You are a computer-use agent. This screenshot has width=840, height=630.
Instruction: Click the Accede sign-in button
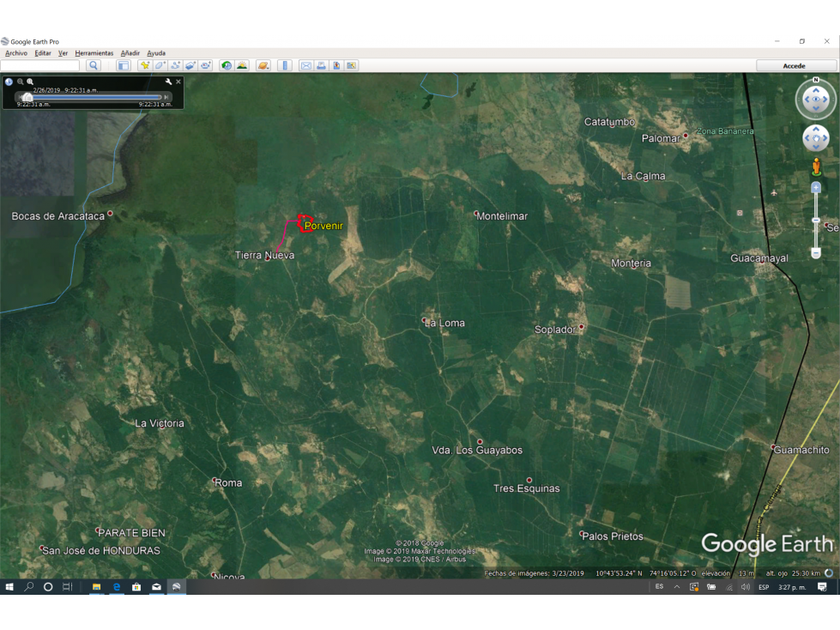(x=794, y=65)
